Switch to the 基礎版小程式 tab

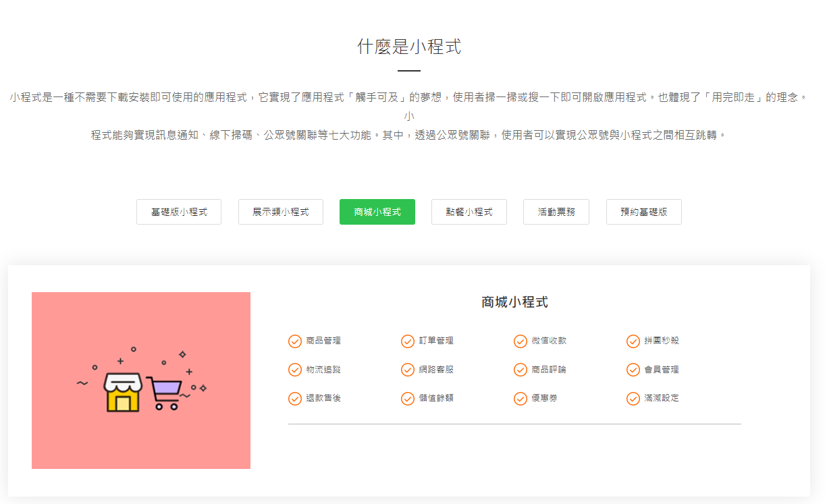pos(178,211)
